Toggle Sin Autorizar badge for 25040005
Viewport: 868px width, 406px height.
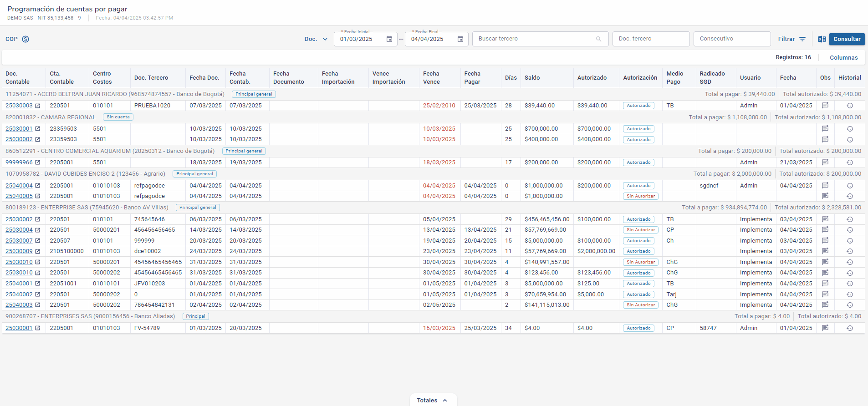[641, 196]
